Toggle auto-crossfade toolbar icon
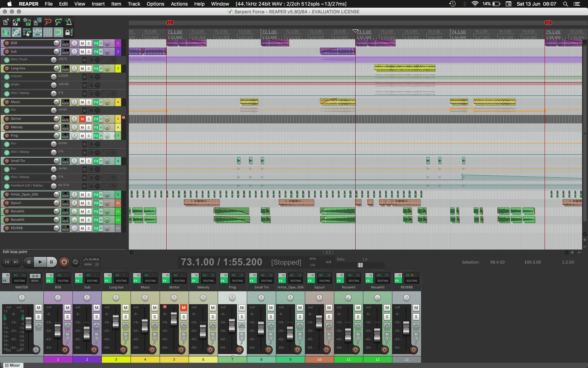This screenshot has height=368, width=588. click(x=6, y=33)
